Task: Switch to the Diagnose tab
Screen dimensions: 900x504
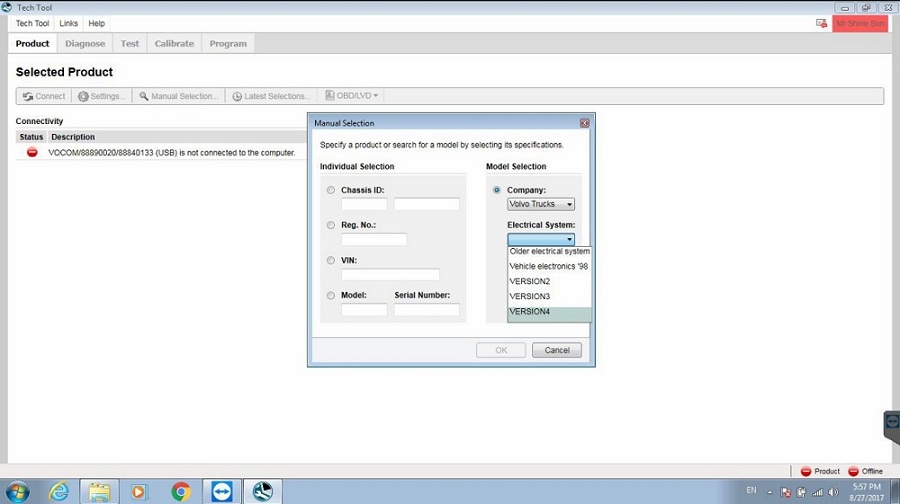Action: point(85,44)
